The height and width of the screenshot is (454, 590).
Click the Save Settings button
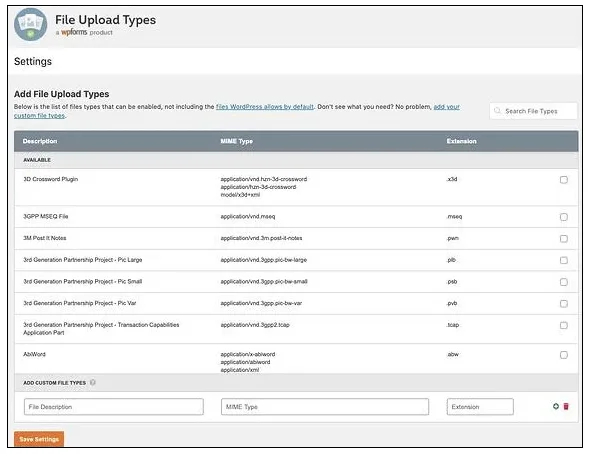[x=39, y=439]
